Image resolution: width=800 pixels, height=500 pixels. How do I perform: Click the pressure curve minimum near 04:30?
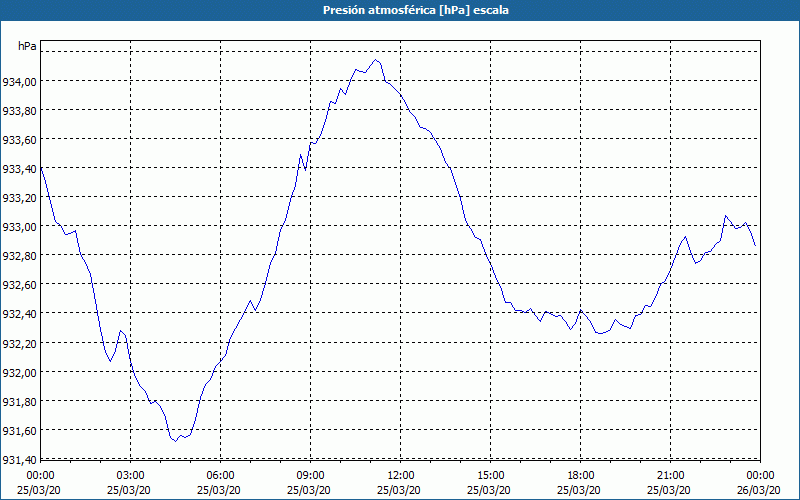(175, 441)
